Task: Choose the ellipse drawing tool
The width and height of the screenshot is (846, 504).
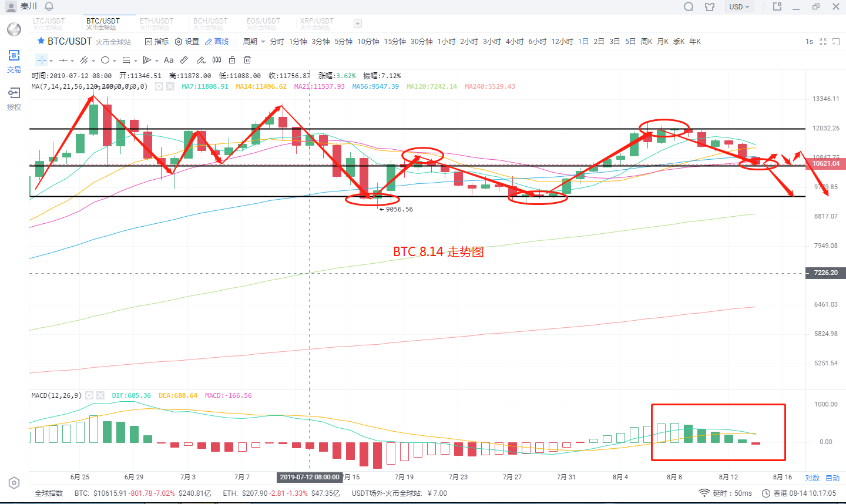Action: tap(105, 60)
